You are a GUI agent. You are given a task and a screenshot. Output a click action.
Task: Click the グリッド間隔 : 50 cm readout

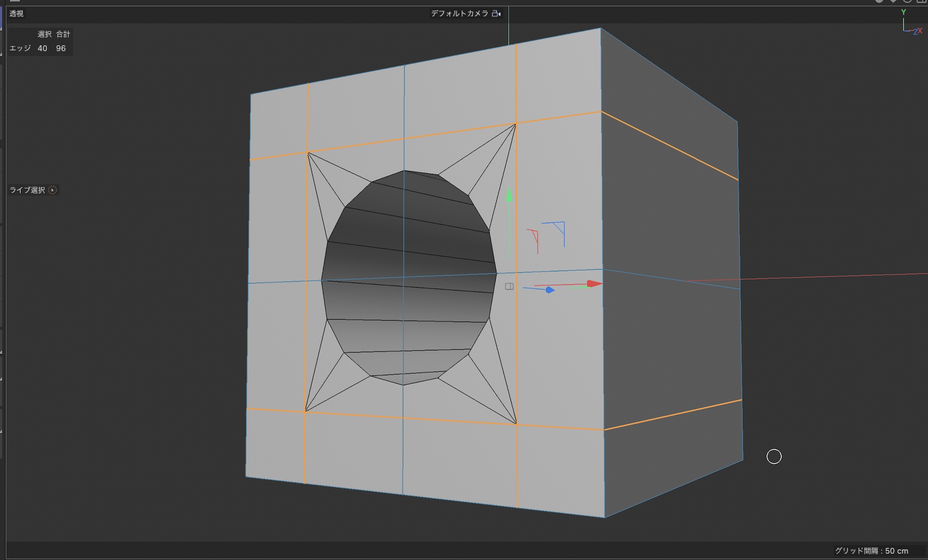point(871,551)
